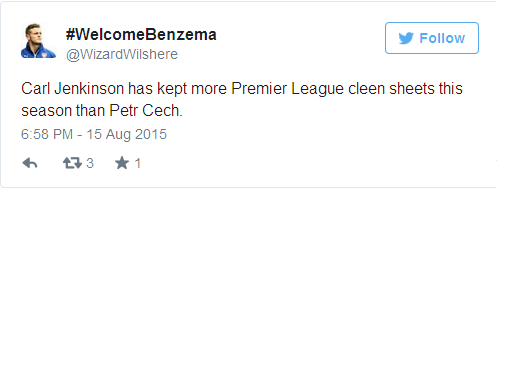The image size is (512, 384).
Task: Select the name Carl Jenkinson in the tweet
Action: pos(72,89)
